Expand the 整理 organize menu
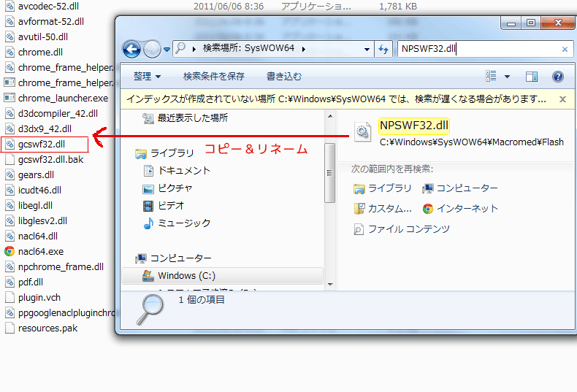577x392 pixels. 147,77
